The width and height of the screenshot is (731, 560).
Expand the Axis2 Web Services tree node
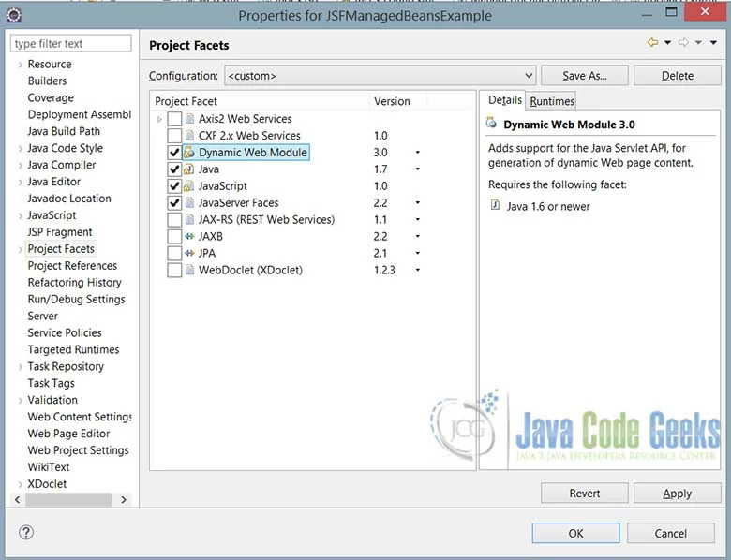(159, 119)
